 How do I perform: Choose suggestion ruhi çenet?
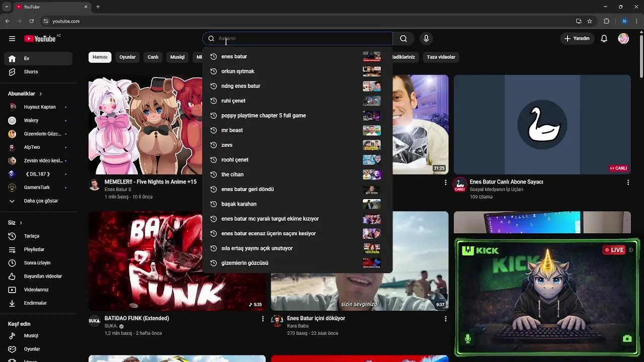pos(297,101)
